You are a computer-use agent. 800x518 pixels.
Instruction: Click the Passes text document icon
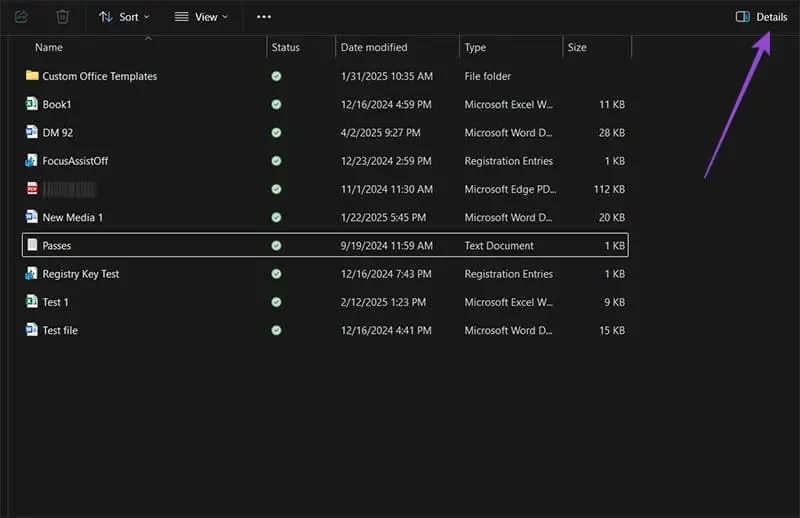pos(32,245)
